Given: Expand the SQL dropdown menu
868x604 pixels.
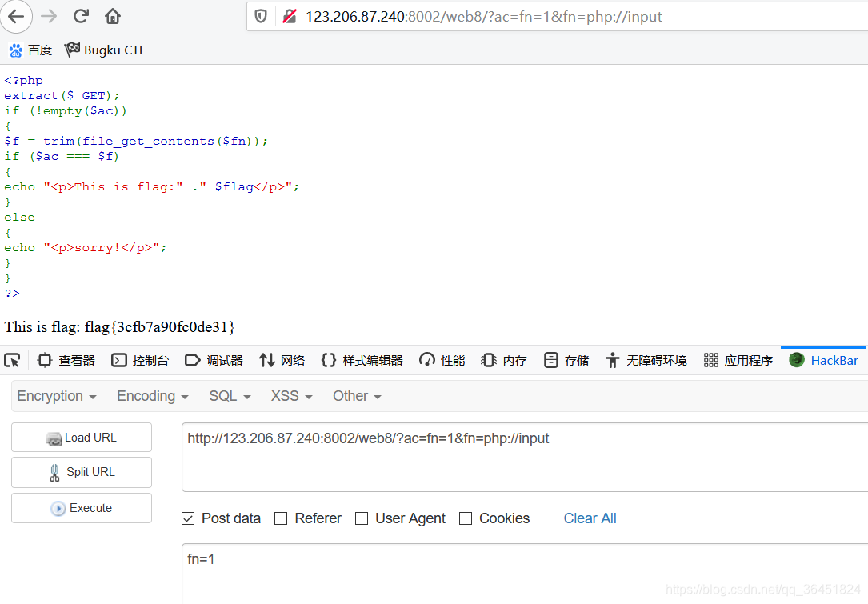Looking at the screenshot, I should click(230, 396).
